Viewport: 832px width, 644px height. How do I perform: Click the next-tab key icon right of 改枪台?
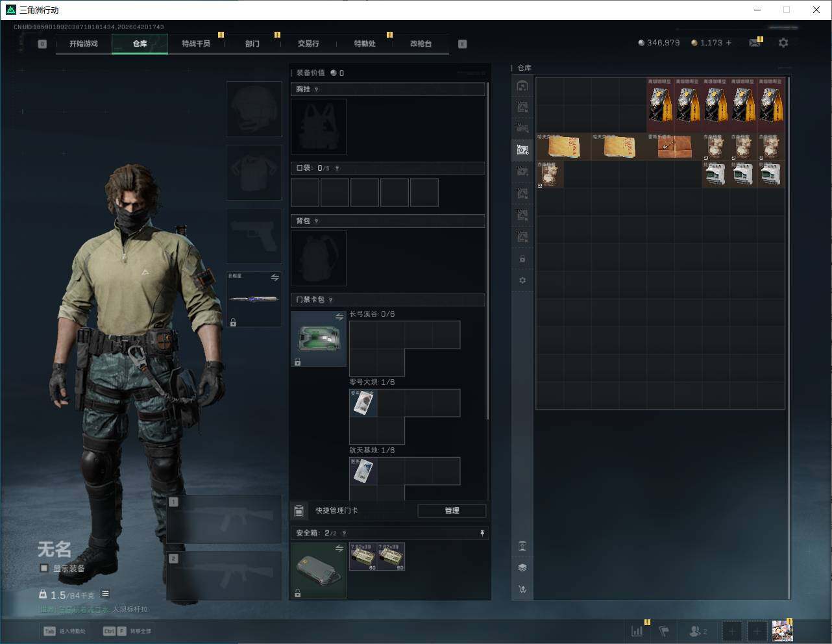coord(463,44)
